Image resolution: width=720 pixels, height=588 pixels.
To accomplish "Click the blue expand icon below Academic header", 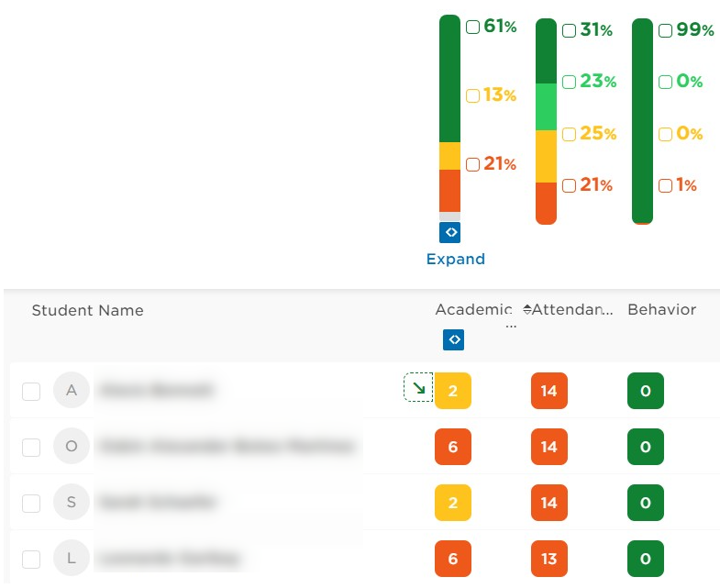I will [x=453, y=339].
